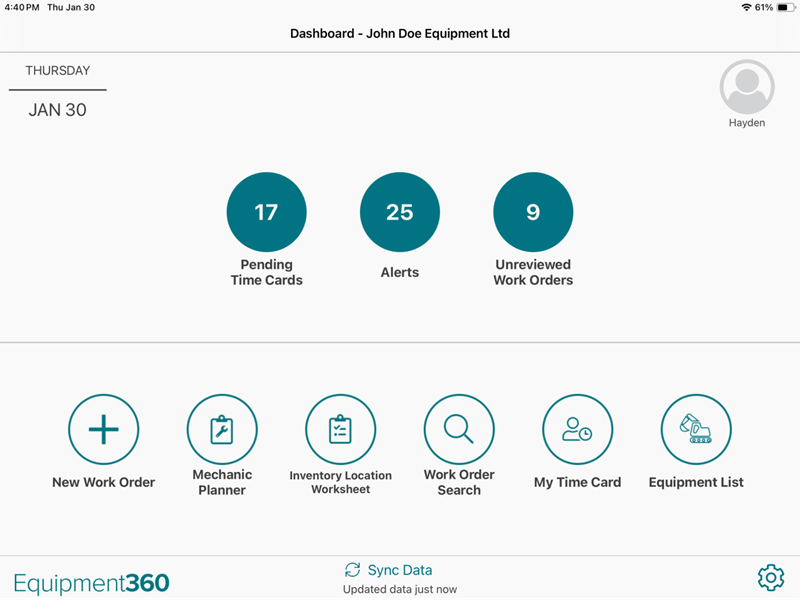
Task: Tap the battery status icon
Action: tap(786, 7)
